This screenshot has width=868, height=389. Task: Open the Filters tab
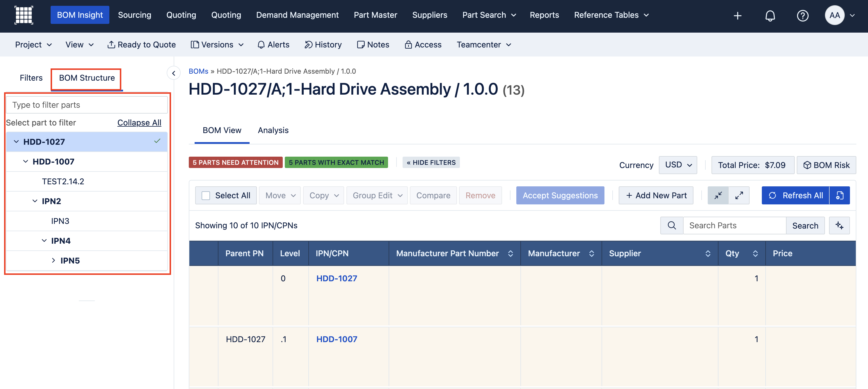[31, 78]
